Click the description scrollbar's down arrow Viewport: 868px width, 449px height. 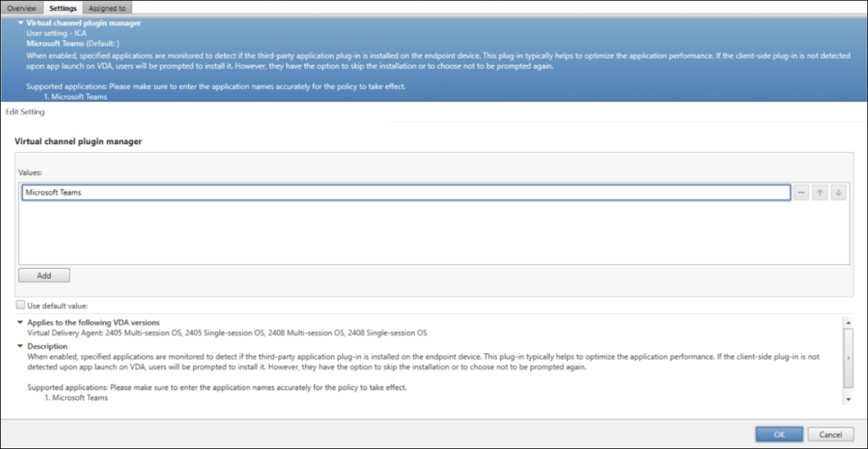point(848,399)
